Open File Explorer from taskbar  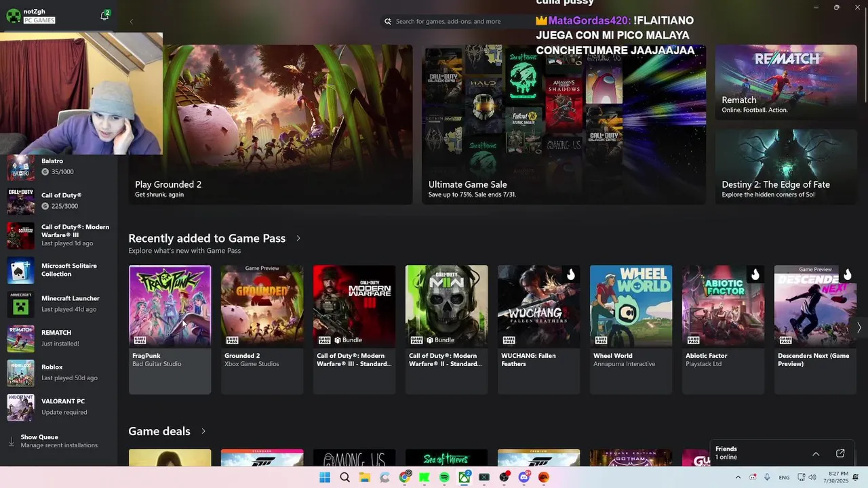click(365, 477)
